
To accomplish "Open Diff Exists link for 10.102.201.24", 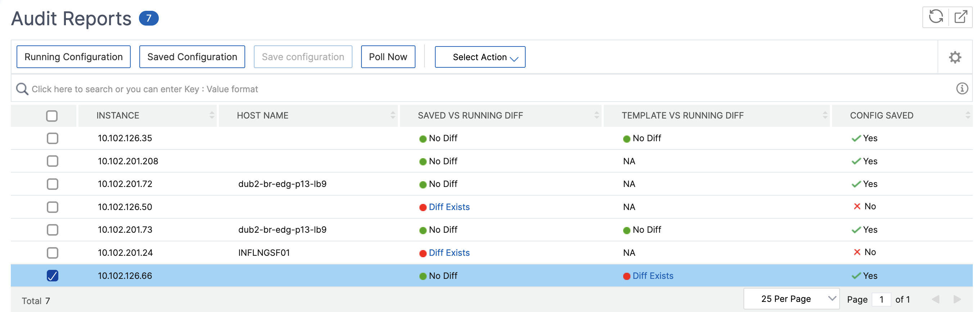I will pyautogui.click(x=449, y=253).
